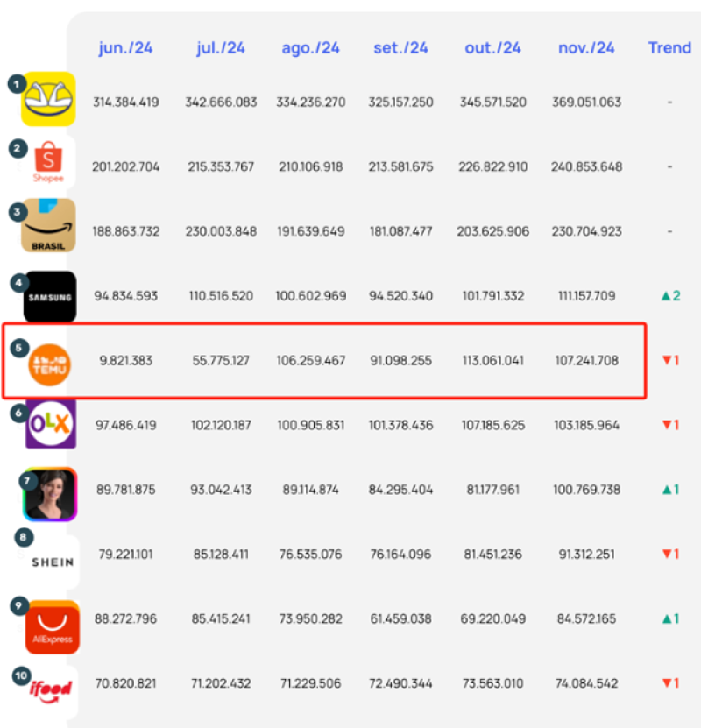Select Temu's 107.241.708 November value

(587, 360)
